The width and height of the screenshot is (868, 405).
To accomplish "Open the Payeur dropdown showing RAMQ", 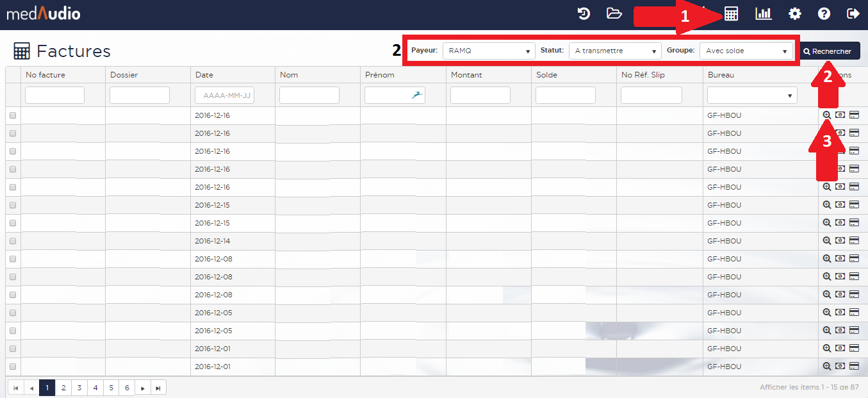I will pyautogui.click(x=488, y=51).
